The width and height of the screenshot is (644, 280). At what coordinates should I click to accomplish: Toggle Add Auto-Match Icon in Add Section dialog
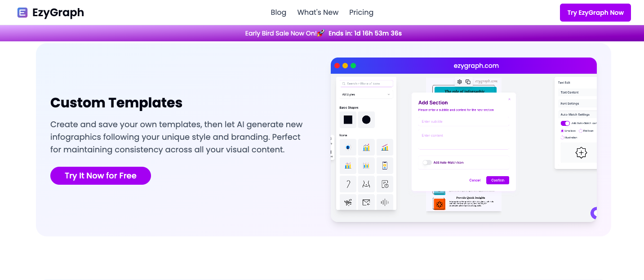click(x=427, y=163)
